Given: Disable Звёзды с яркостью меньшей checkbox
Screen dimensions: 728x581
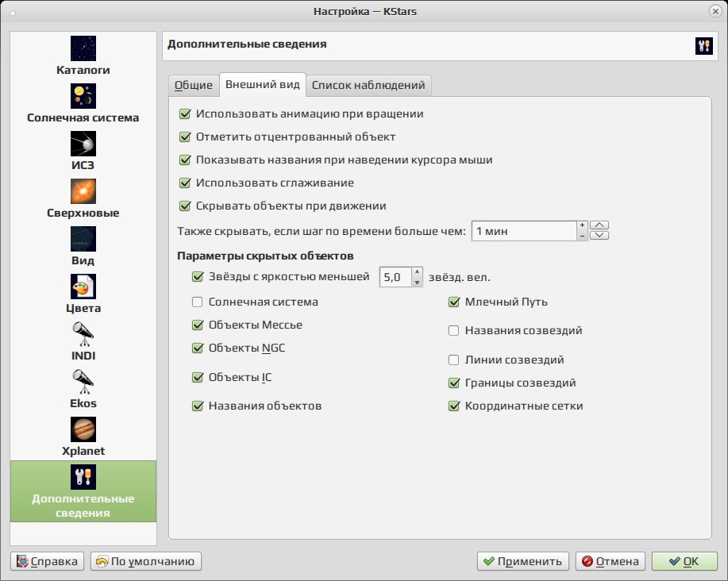Looking at the screenshot, I should click(x=198, y=276).
